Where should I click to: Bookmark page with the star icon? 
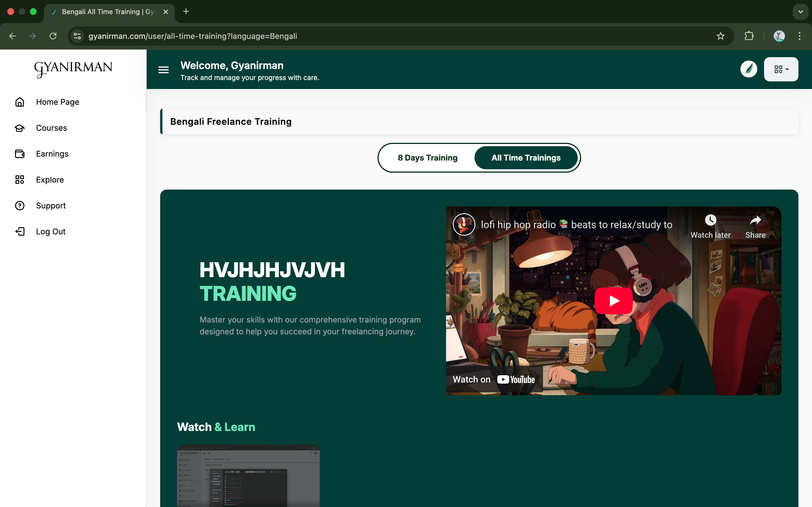(x=720, y=36)
